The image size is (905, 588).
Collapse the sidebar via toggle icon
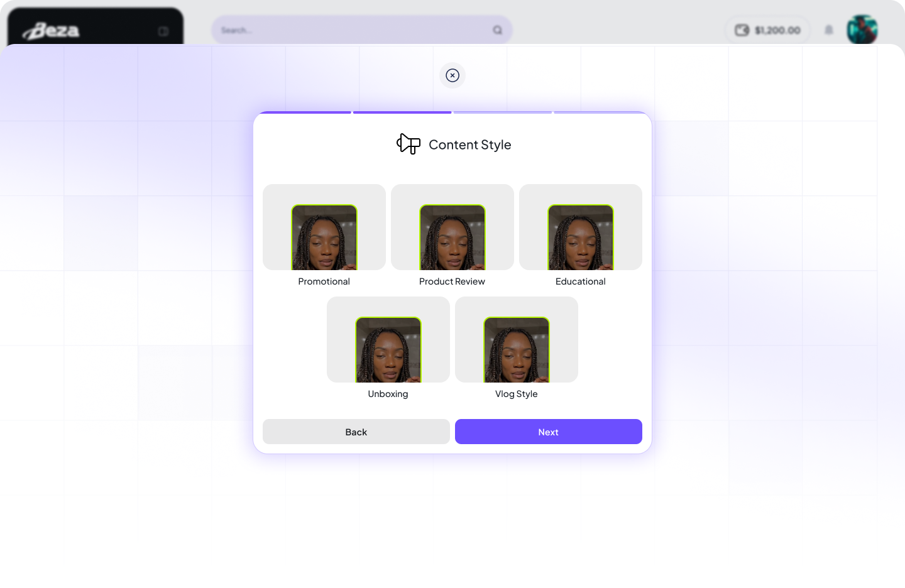click(163, 31)
